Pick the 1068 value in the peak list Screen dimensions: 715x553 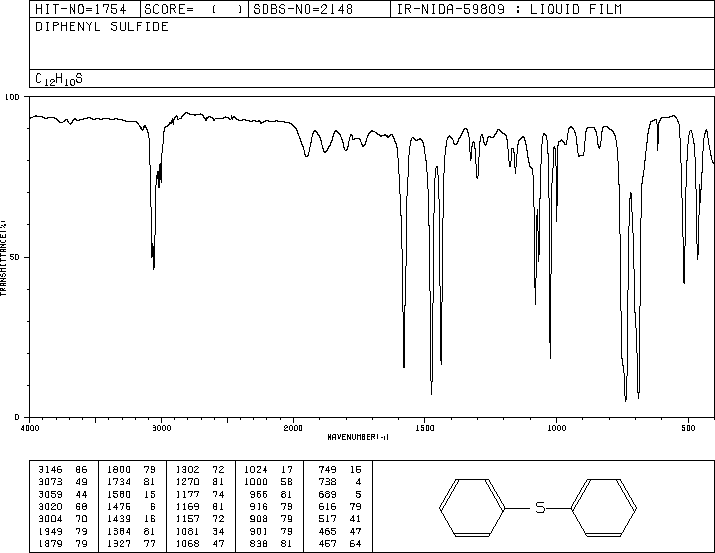[187, 544]
